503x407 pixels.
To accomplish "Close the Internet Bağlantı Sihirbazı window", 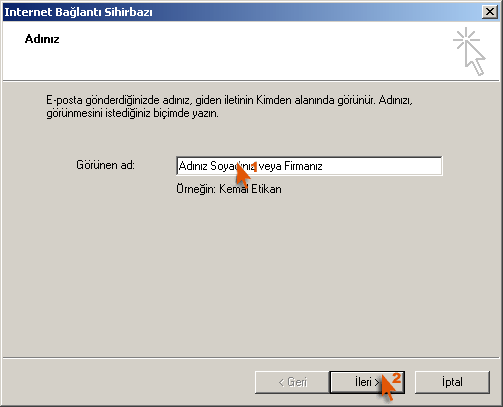I will coord(490,12).
